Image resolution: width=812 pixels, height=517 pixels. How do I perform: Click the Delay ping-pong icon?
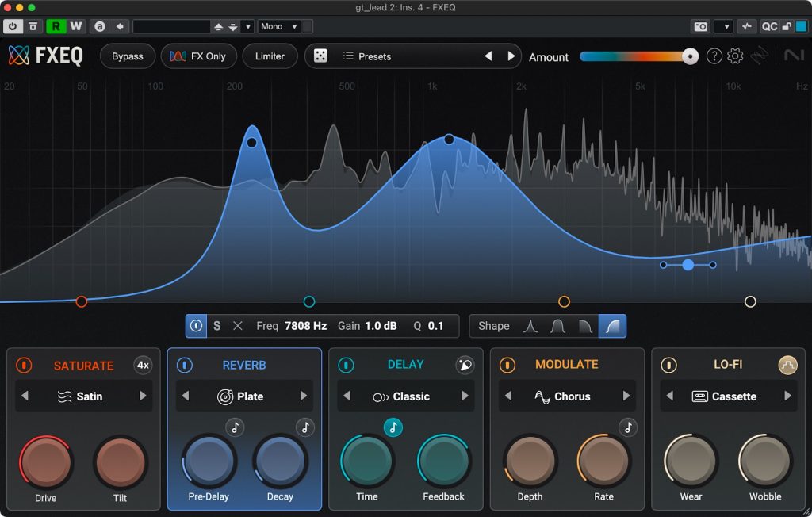pos(465,365)
